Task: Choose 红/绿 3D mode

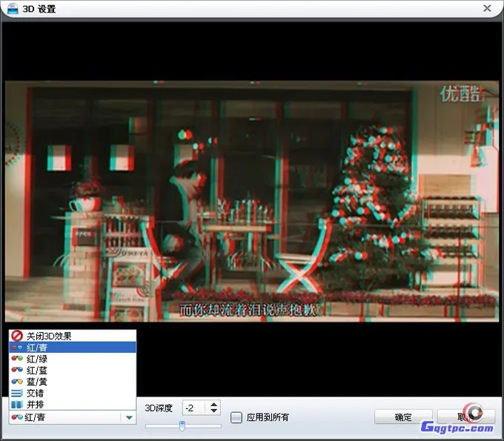Action: [73, 359]
